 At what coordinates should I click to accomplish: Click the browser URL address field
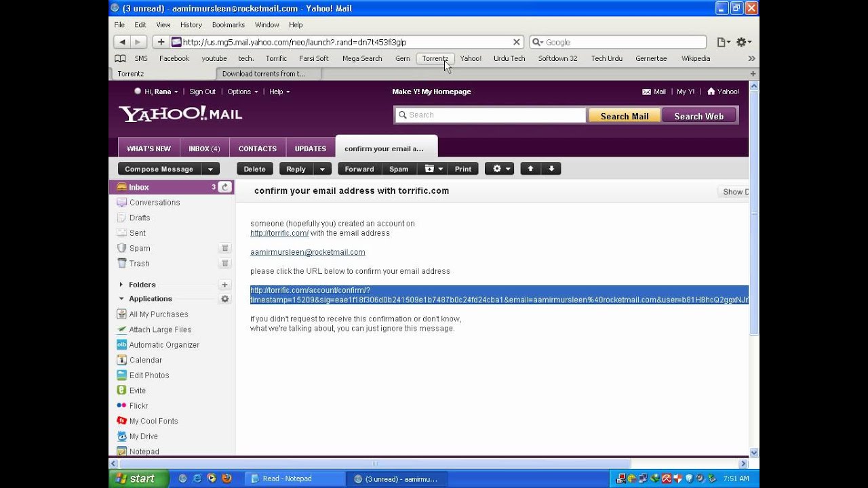pyautogui.click(x=346, y=42)
